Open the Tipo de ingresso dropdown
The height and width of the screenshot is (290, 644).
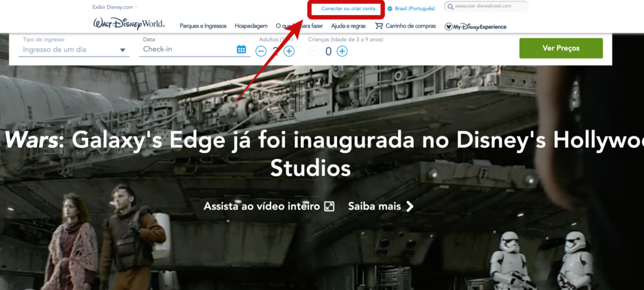point(74,50)
